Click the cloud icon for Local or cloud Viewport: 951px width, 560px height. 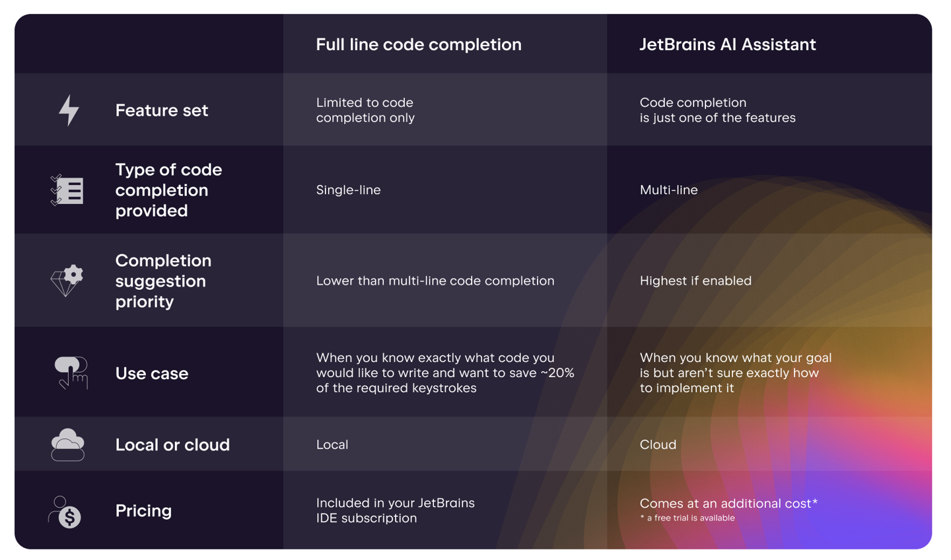coord(67,444)
